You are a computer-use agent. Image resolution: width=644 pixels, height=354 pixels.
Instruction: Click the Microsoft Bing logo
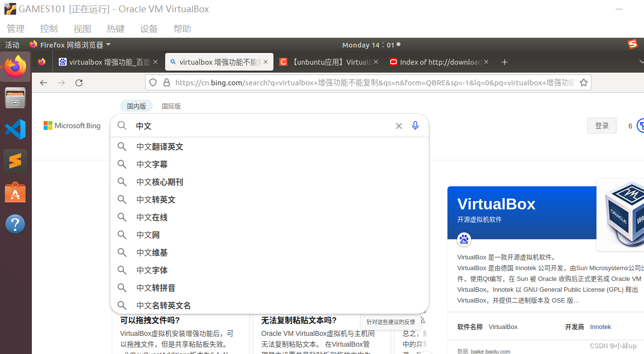pyautogui.click(x=72, y=126)
